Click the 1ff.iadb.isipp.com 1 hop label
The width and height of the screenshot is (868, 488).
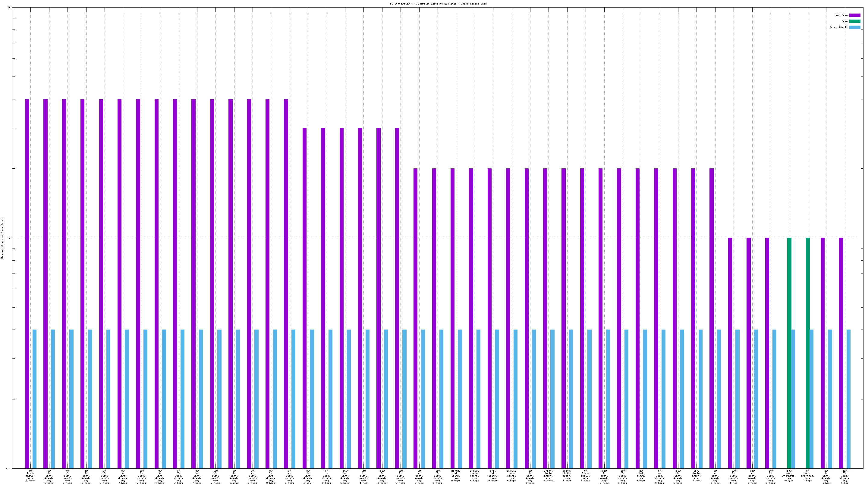[x=697, y=477]
